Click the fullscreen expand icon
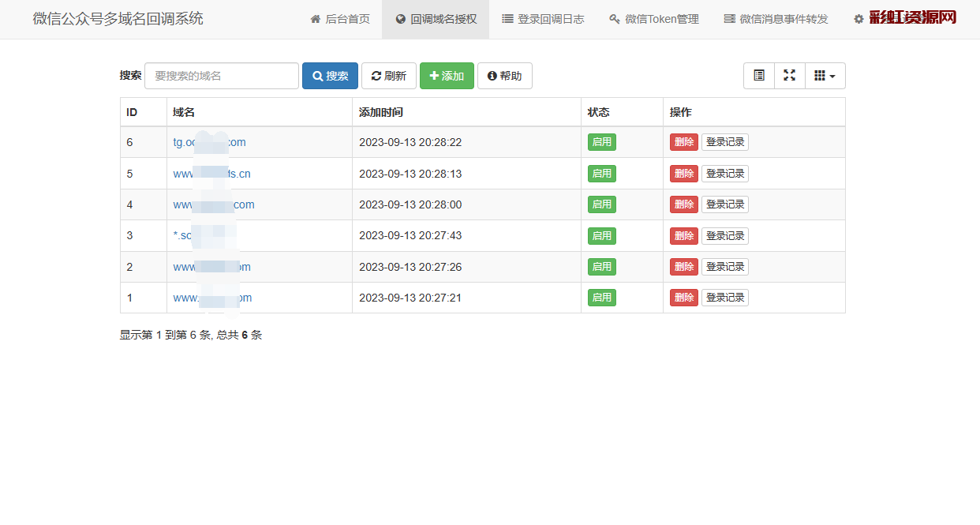 tap(789, 76)
